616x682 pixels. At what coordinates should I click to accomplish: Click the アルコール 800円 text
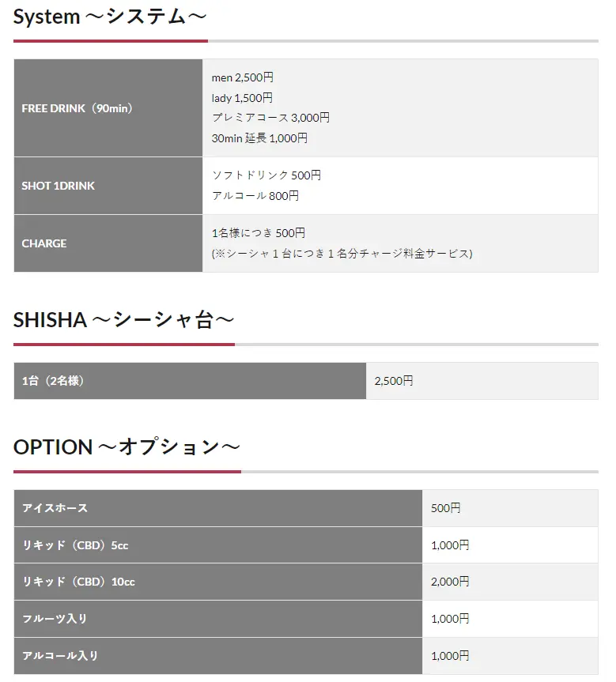pyautogui.click(x=255, y=196)
